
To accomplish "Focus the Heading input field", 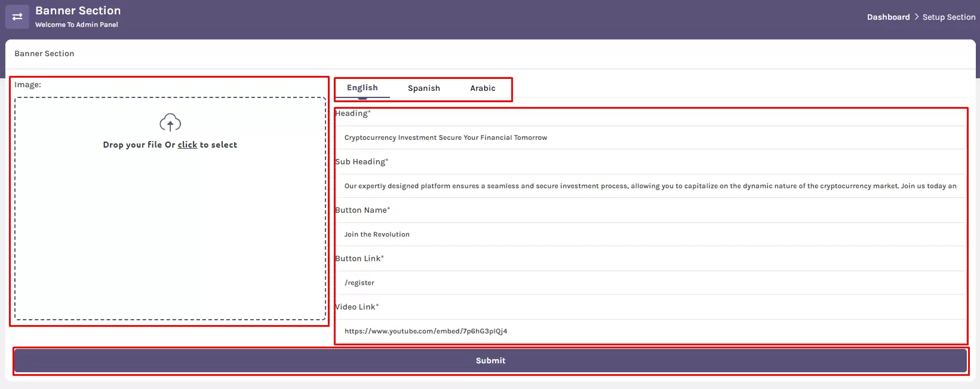I will pyautogui.click(x=650, y=137).
